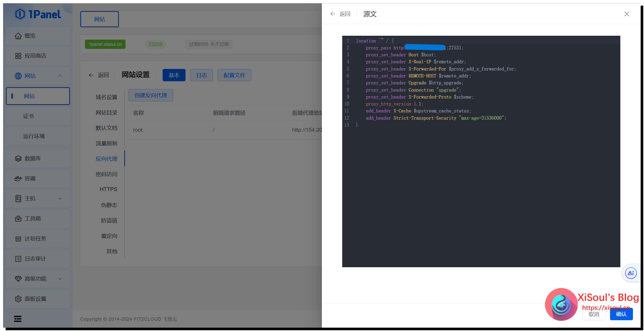Select the 网站 submenu item
This screenshot has height=331, width=644.
(x=38, y=96)
